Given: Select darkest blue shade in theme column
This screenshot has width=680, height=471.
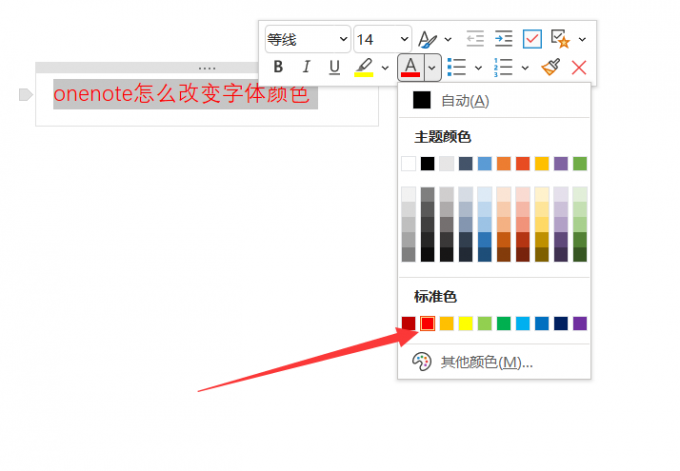Looking at the screenshot, I should tap(485, 255).
